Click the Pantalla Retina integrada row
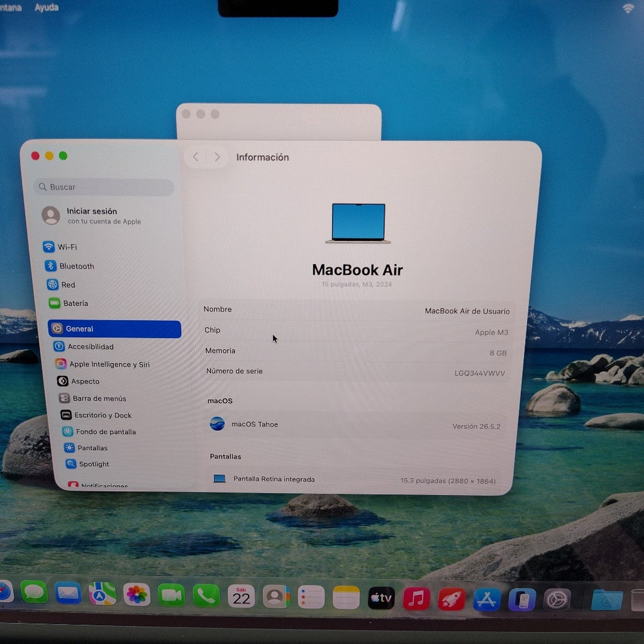This screenshot has height=644, width=644. (x=355, y=479)
